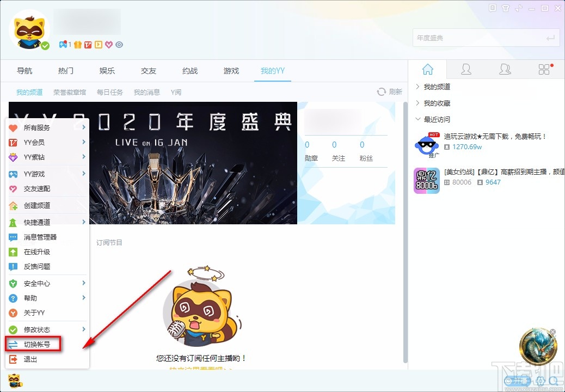Open 安全中心 submenu
Image resolution: width=565 pixels, height=392 pixels.
[x=47, y=284]
